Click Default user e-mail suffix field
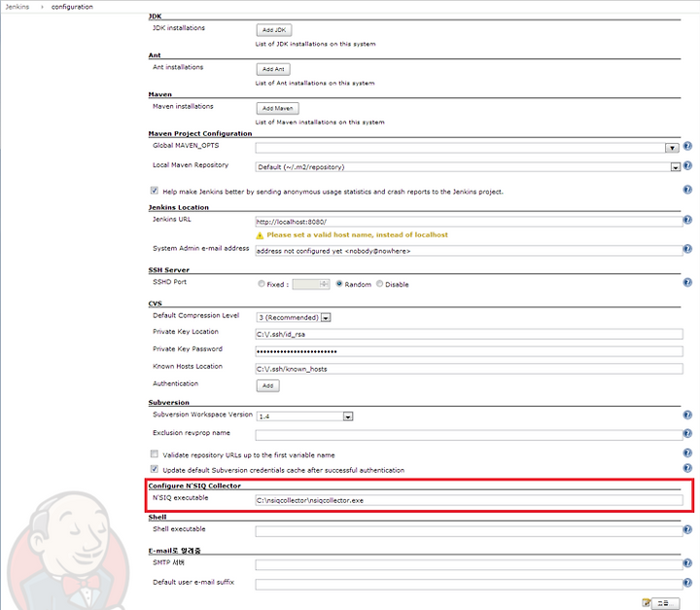 [469, 585]
